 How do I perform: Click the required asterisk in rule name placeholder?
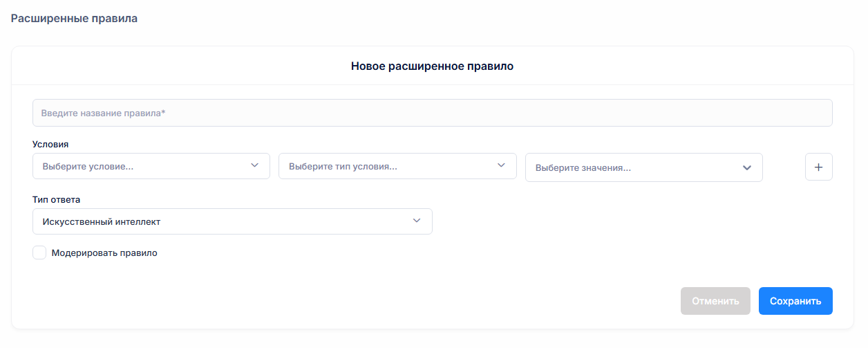[x=164, y=113]
